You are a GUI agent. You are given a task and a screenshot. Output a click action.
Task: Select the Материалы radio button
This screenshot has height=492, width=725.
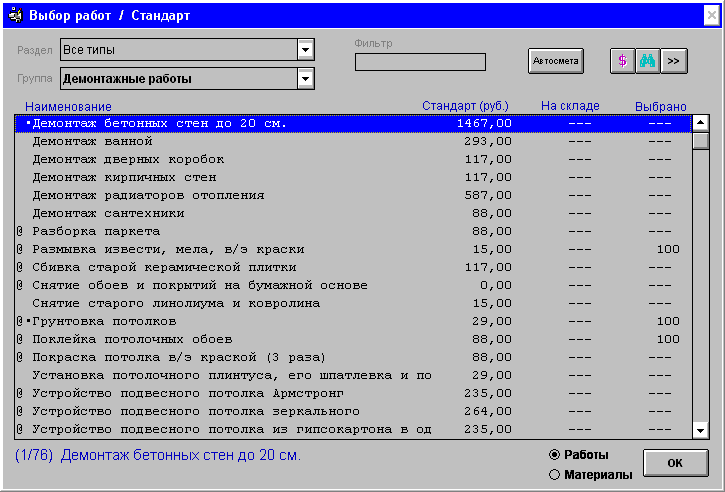click(x=555, y=474)
